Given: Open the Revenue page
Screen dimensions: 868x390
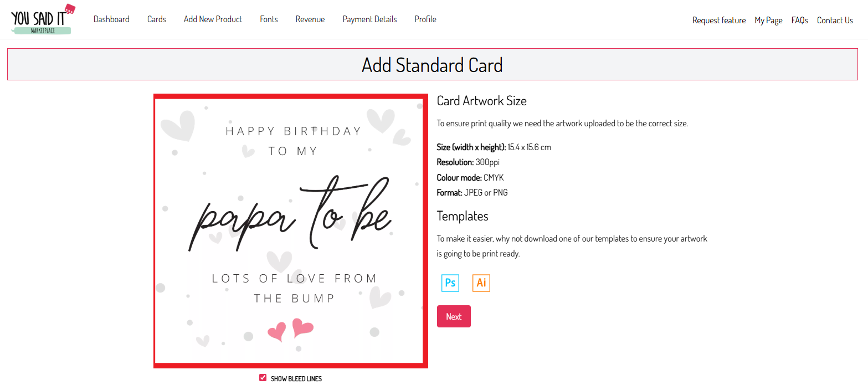Looking at the screenshot, I should click(x=310, y=19).
